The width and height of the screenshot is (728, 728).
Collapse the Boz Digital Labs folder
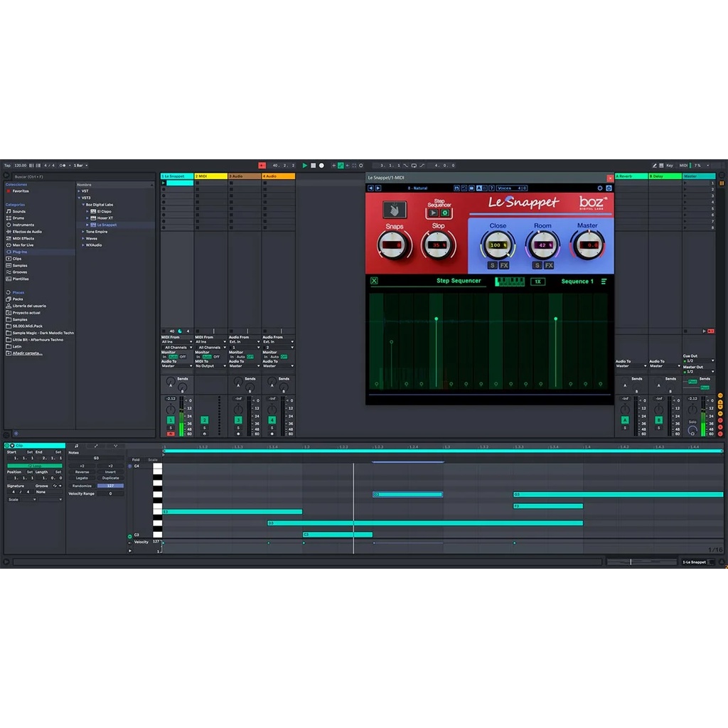point(83,205)
